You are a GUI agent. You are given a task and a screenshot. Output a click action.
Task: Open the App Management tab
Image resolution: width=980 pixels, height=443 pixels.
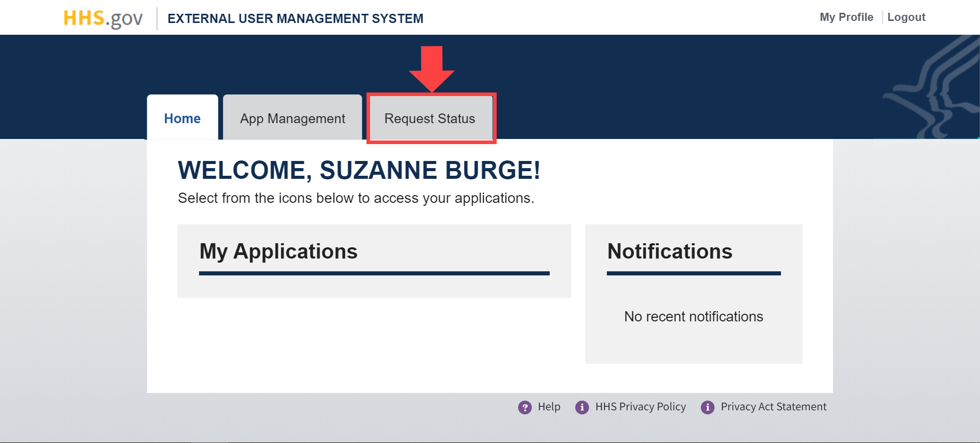click(292, 118)
